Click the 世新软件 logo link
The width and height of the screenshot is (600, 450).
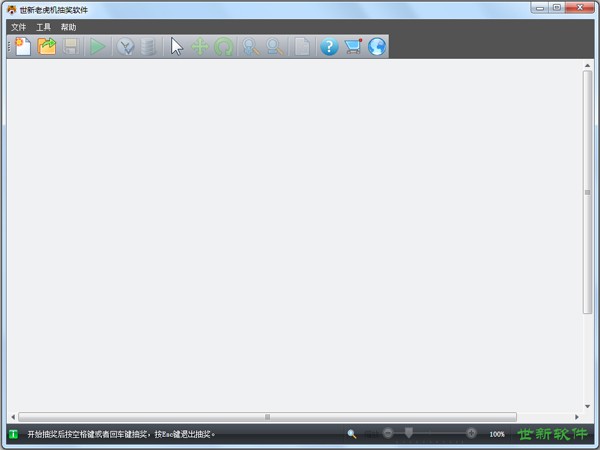[551, 434]
